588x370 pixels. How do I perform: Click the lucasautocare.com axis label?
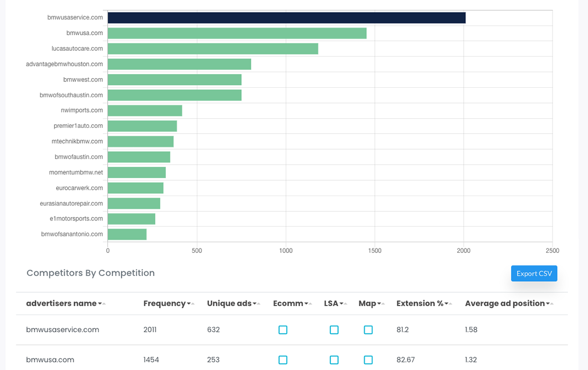click(77, 48)
